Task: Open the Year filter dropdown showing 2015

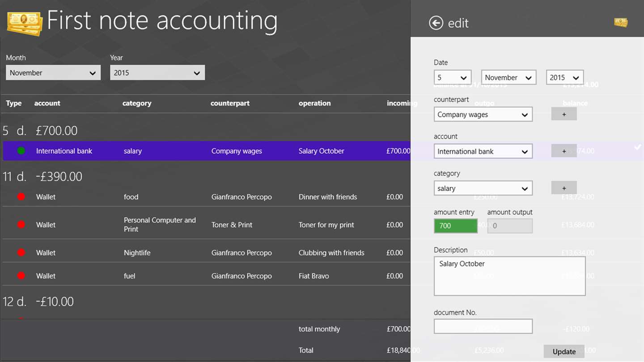Action: pos(157,73)
